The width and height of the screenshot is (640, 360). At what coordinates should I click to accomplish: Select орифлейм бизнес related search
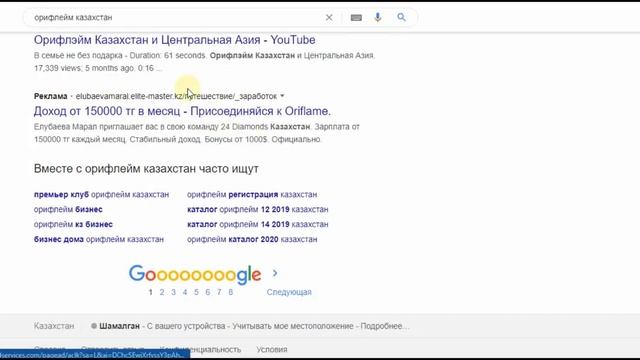point(68,209)
